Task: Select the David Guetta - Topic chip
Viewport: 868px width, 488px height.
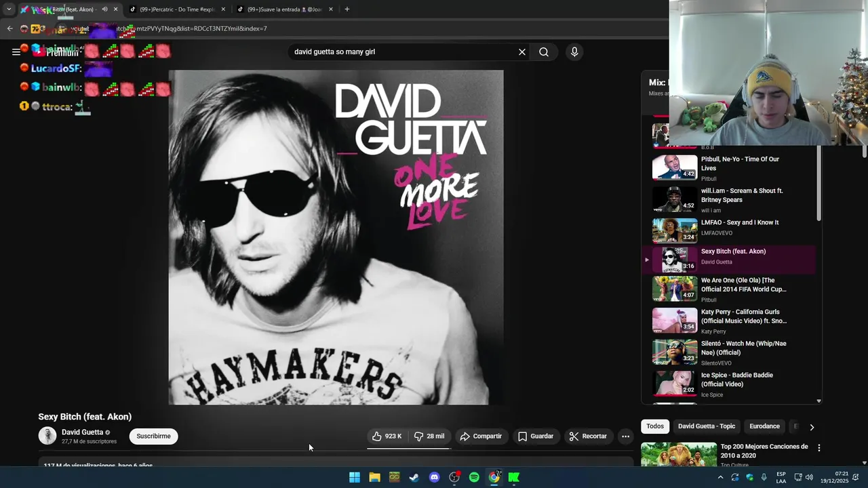Action: point(707,426)
